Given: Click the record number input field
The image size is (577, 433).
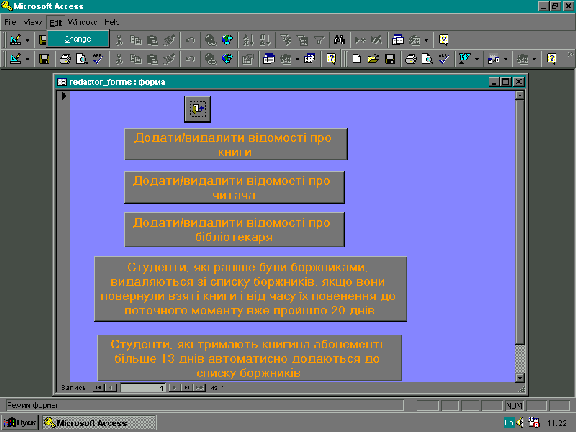Looking at the screenshot, I should [143, 388].
